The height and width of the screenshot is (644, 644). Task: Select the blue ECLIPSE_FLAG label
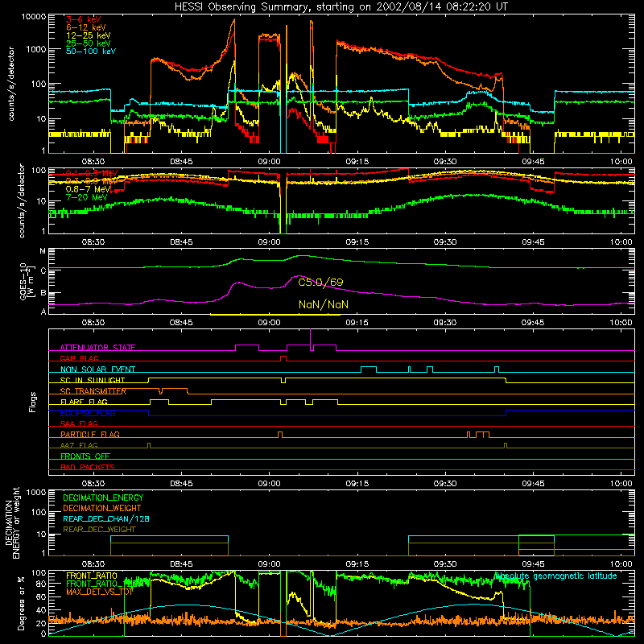pyautogui.click(x=88, y=413)
